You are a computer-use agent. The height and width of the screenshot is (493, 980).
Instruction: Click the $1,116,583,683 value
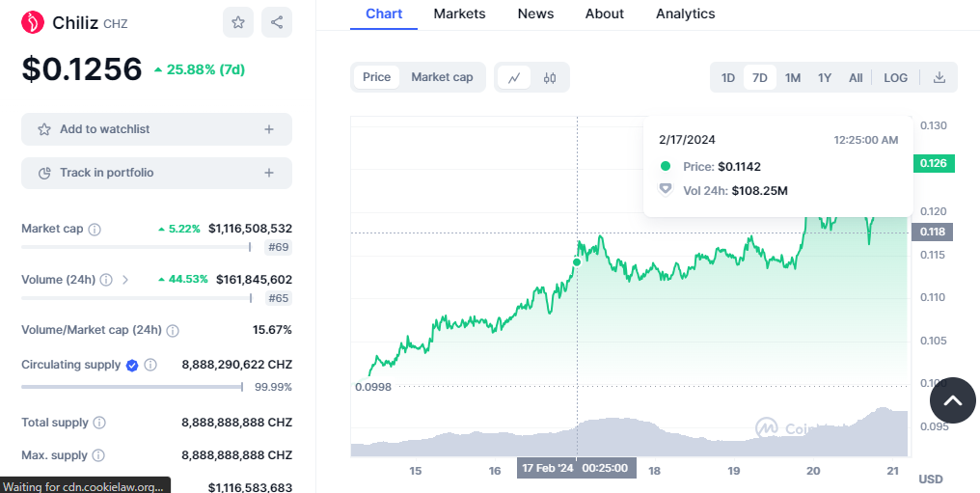click(250, 487)
